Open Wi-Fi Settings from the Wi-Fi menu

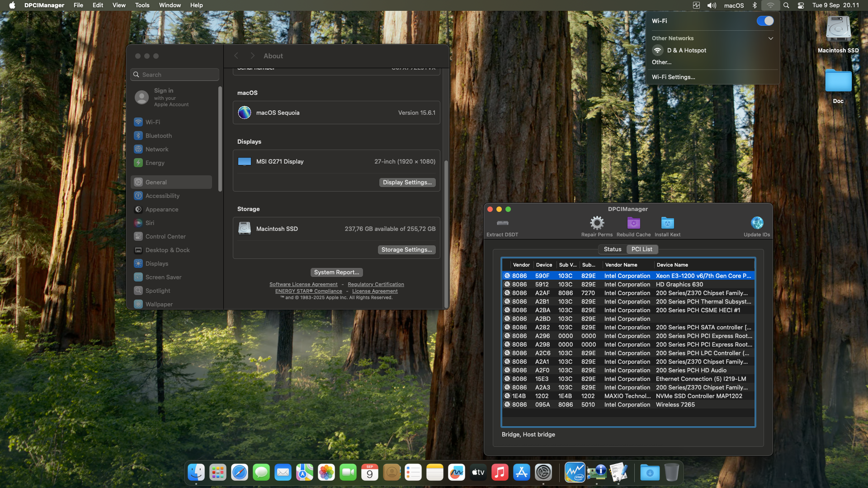[x=674, y=77]
